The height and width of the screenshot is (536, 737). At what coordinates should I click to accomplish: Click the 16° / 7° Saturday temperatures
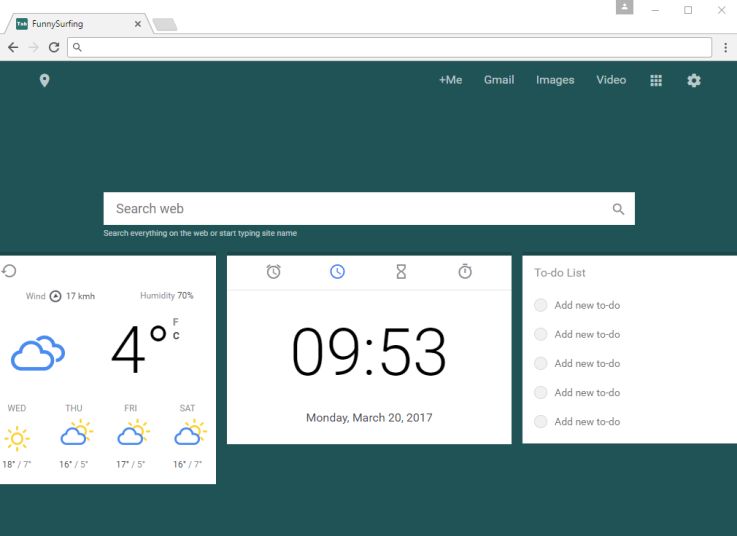click(188, 465)
